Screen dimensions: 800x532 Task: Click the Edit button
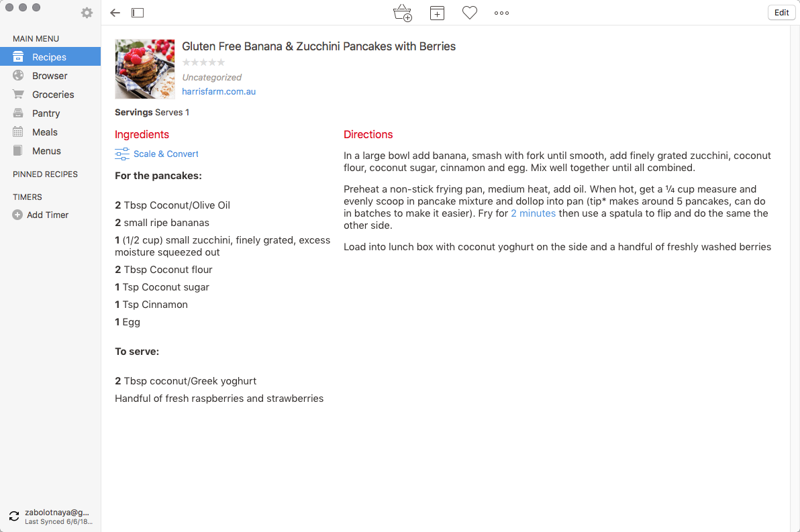(782, 13)
